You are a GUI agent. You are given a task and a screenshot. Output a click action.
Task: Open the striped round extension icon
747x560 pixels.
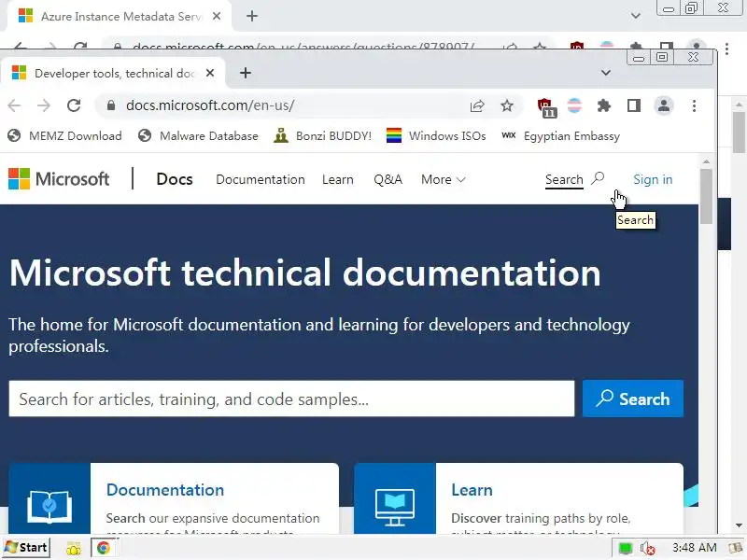click(574, 105)
